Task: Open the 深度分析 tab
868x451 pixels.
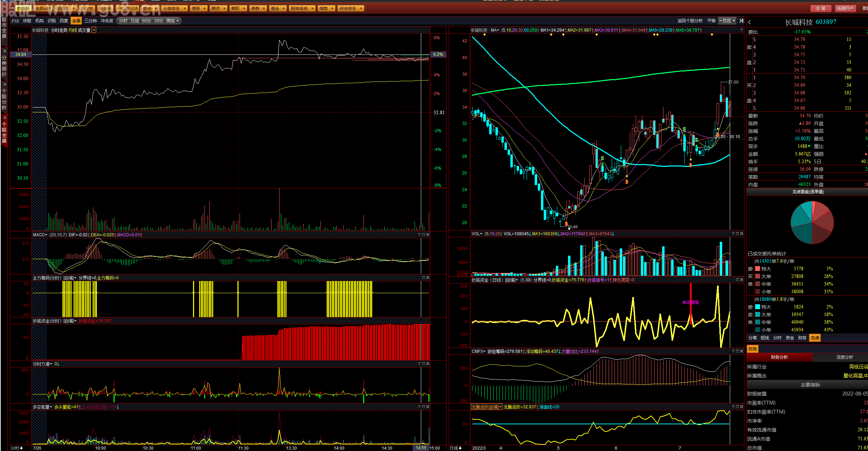Action: tap(844, 357)
